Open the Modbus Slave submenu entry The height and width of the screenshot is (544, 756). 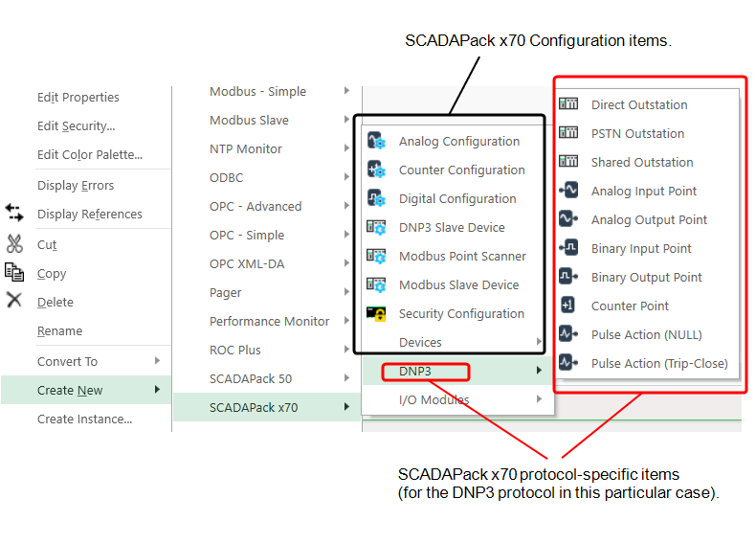point(249,120)
